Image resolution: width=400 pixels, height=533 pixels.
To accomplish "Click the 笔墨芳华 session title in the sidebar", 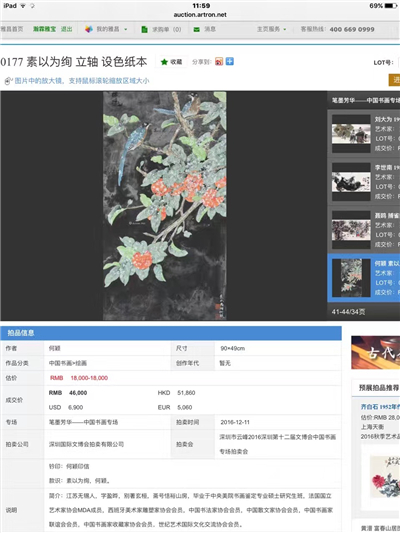I will [x=366, y=100].
